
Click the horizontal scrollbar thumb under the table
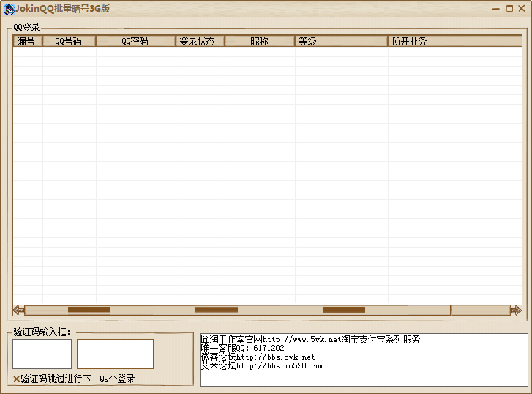(x=237, y=310)
